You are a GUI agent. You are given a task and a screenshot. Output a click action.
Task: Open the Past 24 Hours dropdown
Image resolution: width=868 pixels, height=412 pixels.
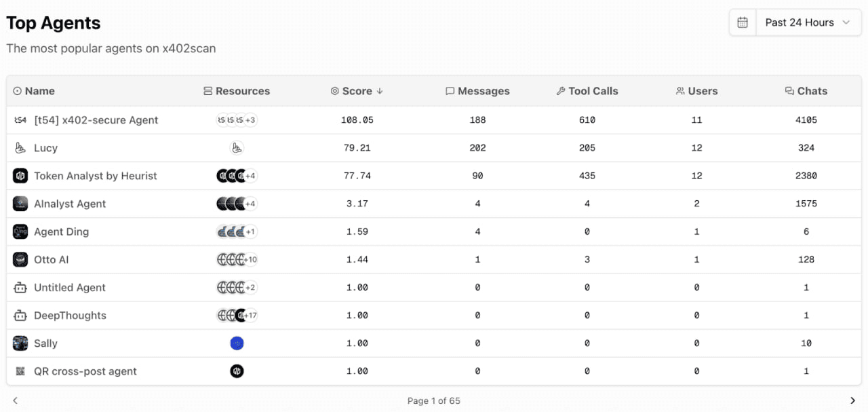coord(808,22)
